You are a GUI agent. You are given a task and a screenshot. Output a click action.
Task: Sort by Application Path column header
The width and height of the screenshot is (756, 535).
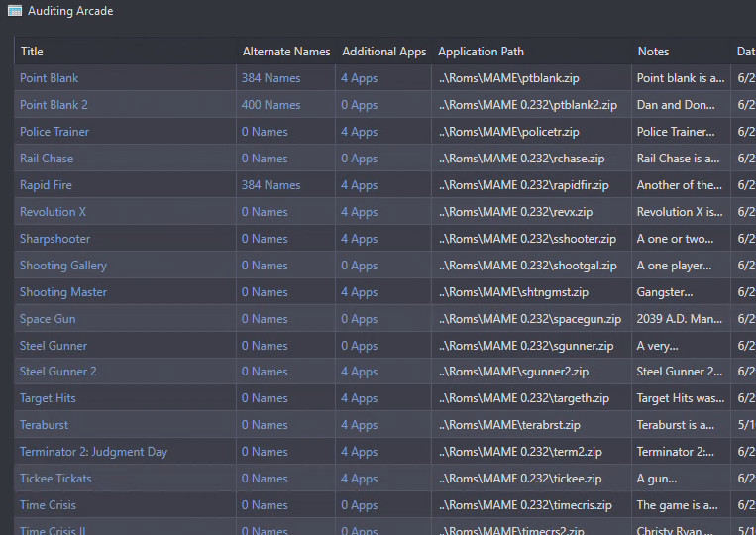(x=481, y=52)
